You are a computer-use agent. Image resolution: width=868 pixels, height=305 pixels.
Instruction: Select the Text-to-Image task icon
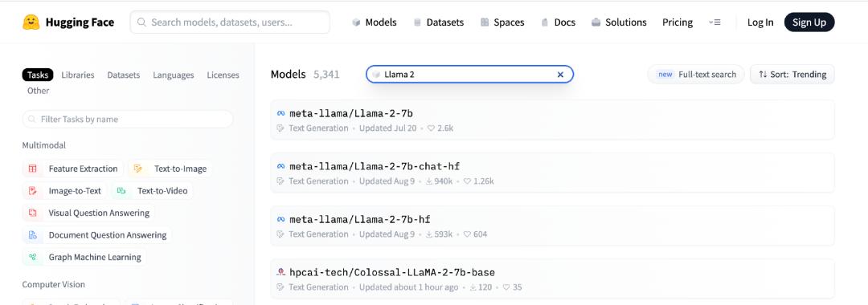coord(138,169)
